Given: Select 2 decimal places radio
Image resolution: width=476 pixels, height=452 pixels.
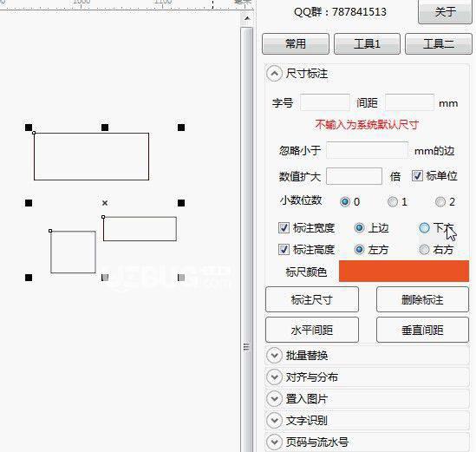Looking at the screenshot, I should pyautogui.click(x=440, y=201).
